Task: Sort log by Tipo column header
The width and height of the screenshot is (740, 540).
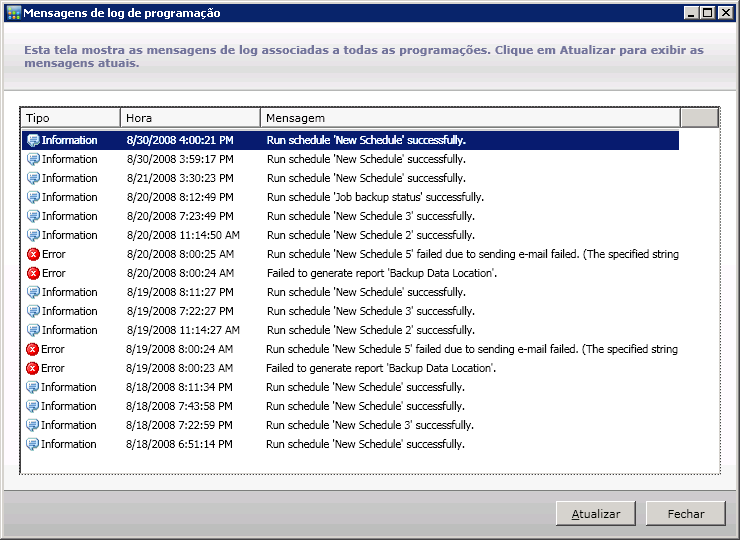Action: click(x=70, y=118)
